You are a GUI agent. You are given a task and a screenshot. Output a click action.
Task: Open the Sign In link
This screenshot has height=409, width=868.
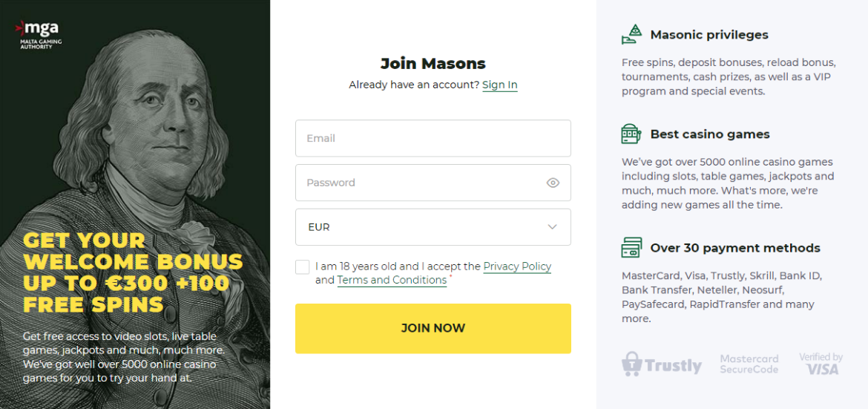pos(499,85)
